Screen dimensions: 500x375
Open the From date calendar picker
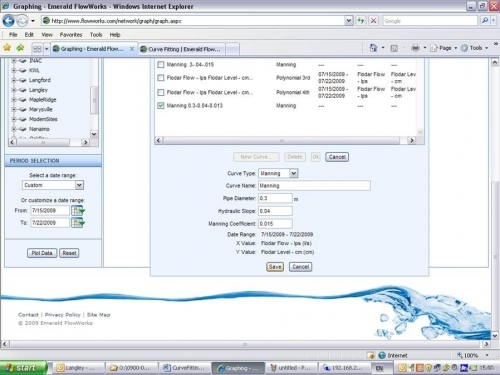[x=78, y=210]
